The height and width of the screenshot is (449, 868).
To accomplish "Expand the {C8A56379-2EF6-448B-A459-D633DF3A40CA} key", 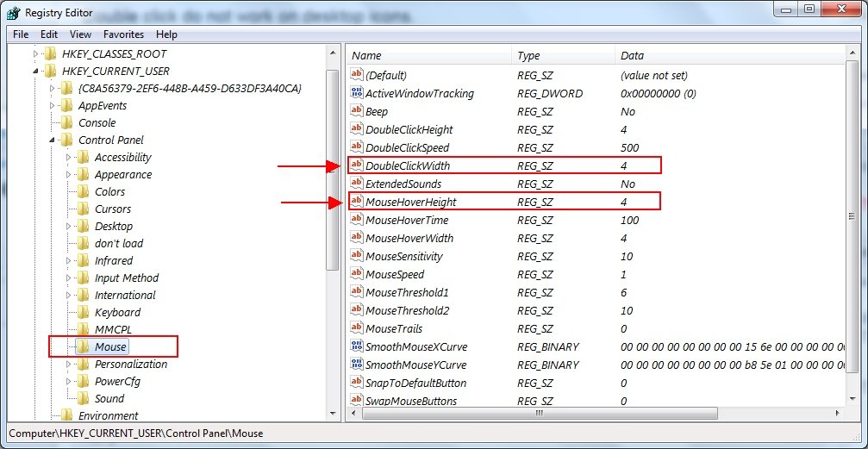I will coord(53,88).
